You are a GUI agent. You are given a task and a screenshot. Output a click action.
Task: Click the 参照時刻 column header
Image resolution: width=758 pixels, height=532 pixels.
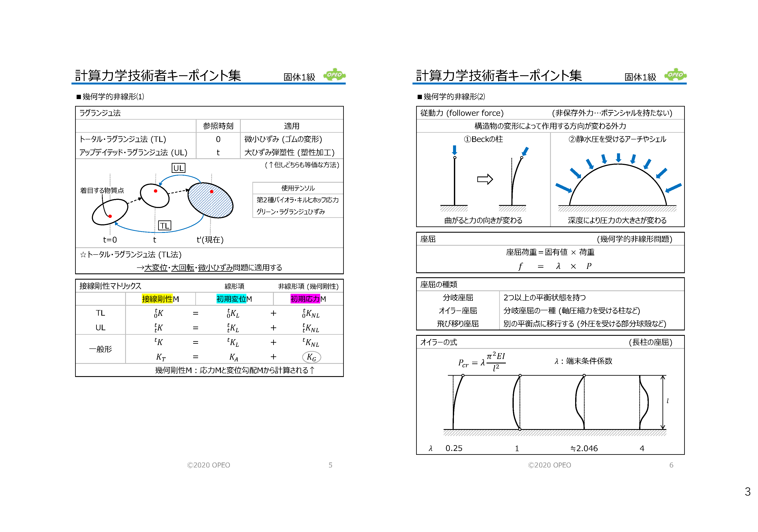tap(218, 126)
